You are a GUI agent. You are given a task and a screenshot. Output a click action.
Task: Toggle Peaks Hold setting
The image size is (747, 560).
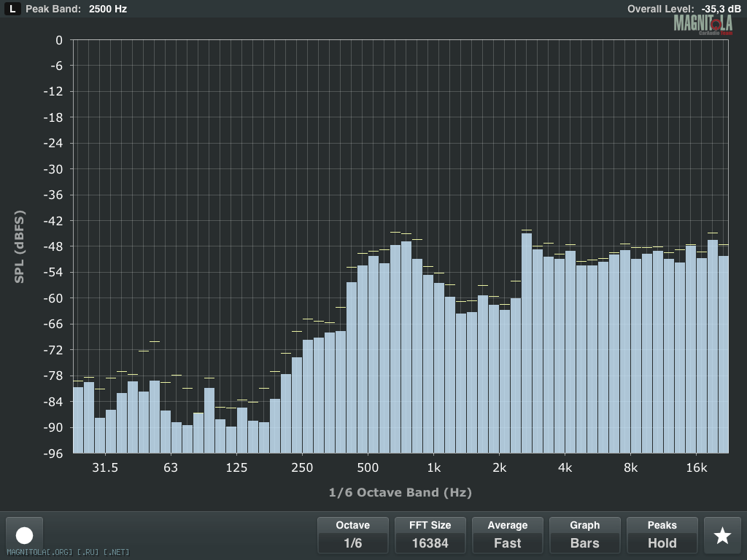(662, 535)
